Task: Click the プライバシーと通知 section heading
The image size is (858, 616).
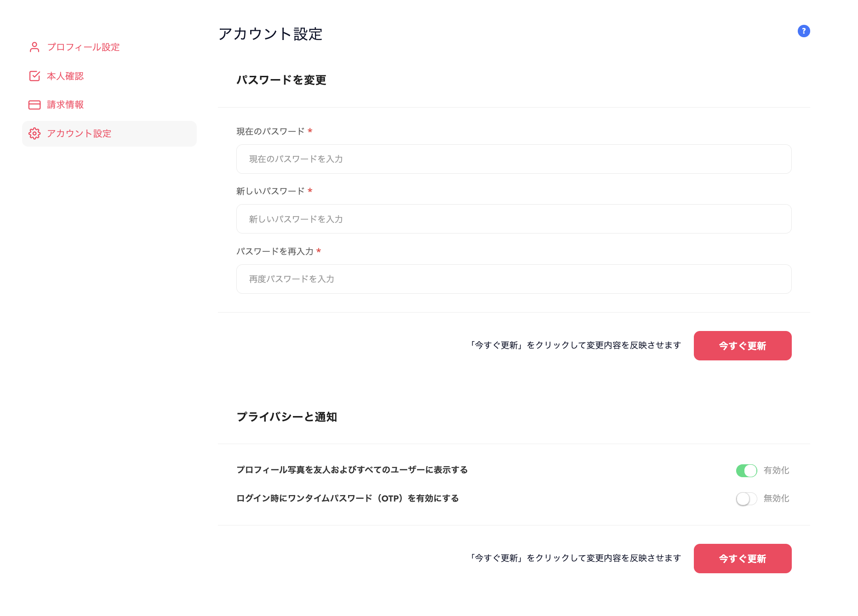Action: click(x=286, y=417)
